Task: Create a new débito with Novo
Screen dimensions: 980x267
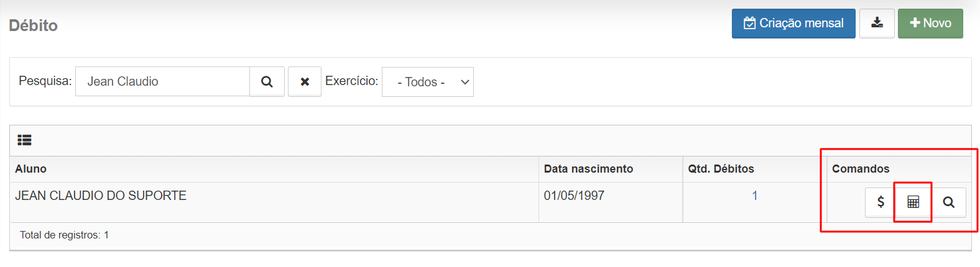Action: 930,24
